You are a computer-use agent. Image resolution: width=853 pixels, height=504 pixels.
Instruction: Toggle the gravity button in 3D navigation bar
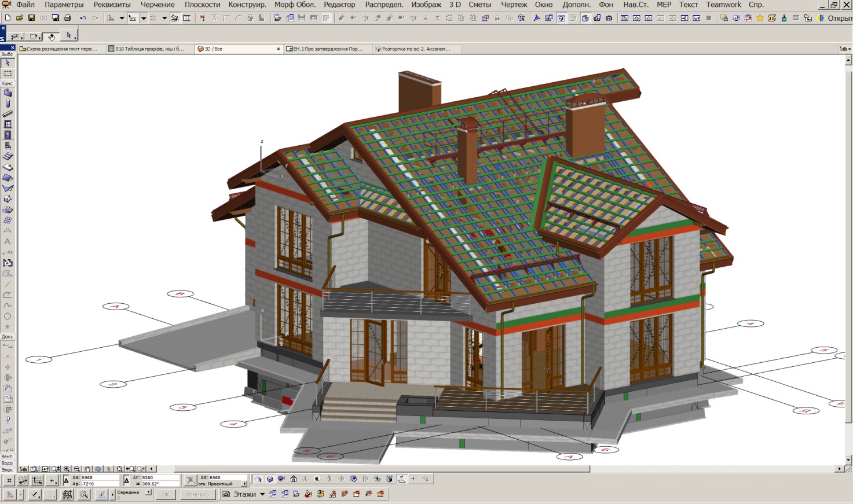[402, 480]
